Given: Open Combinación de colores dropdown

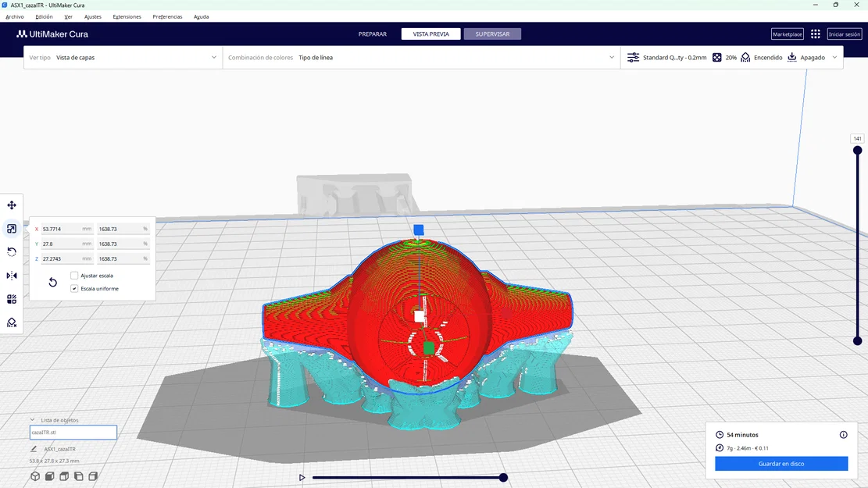Looking at the screenshot, I should tap(421, 58).
